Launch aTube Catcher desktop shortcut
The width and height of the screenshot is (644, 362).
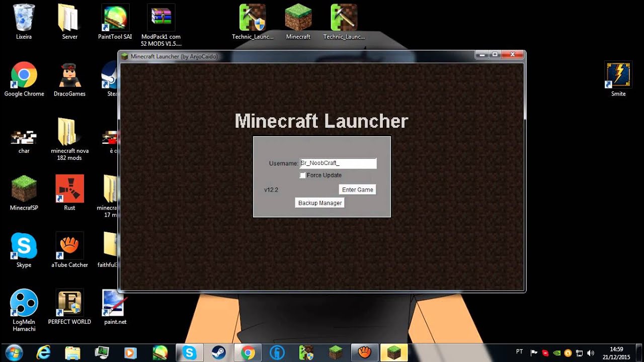[69, 250]
